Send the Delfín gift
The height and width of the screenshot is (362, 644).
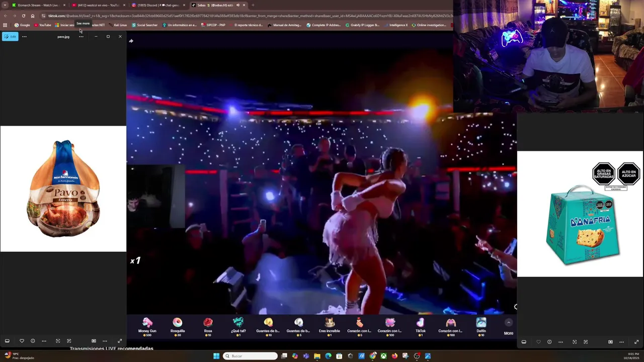coord(481,326)
